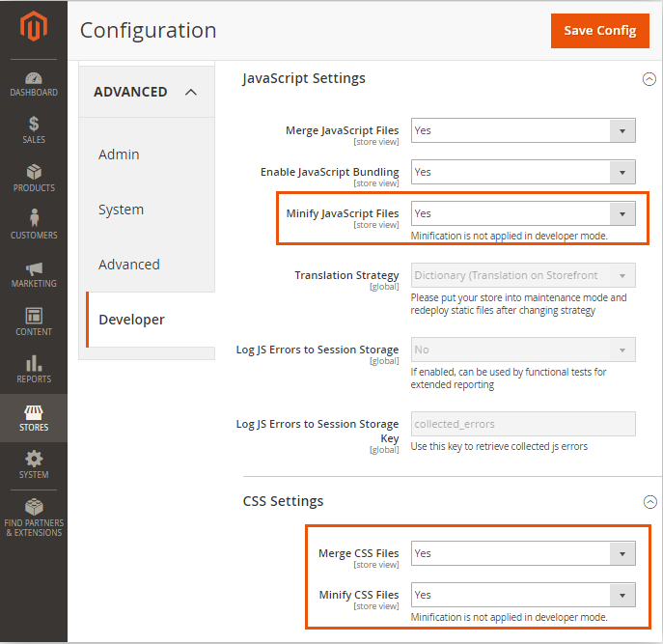This screenshot has width=663, height=644.
Task: Click the Log JS Errors Key field
Action: coord(523,424)
